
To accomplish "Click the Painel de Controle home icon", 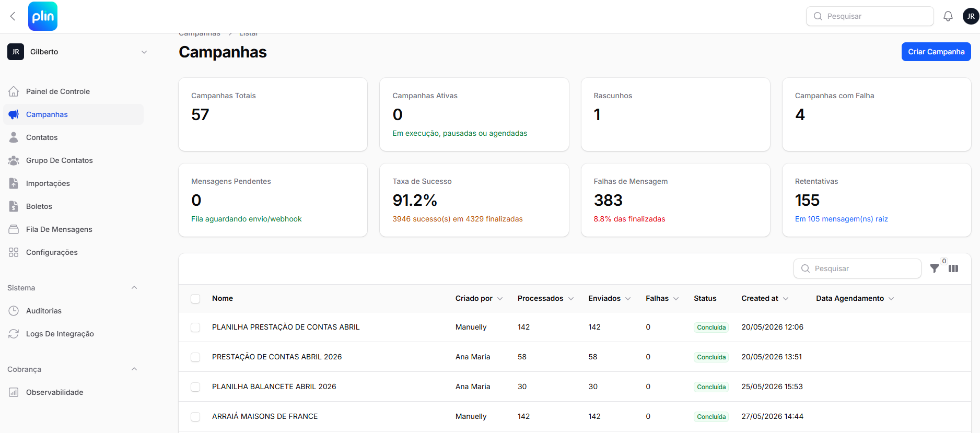I will point(14,91).
